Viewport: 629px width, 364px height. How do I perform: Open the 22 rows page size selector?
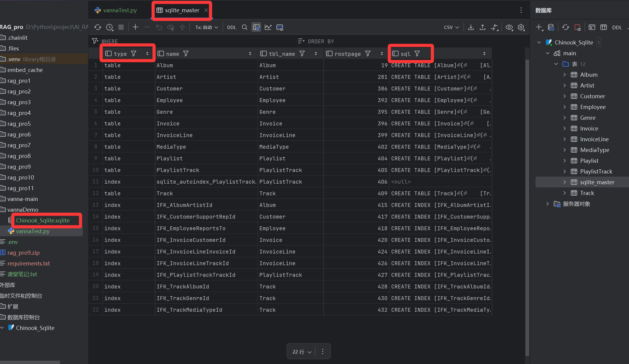click(302, 352)
